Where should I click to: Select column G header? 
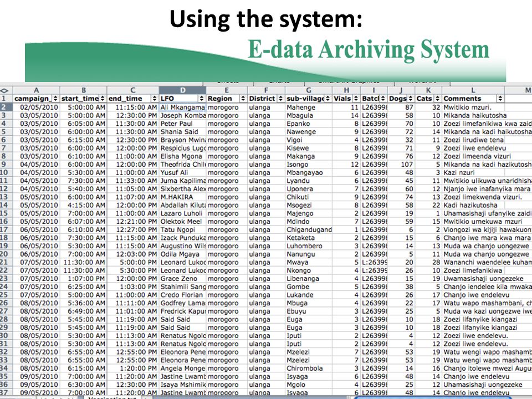tap(309, 90)
